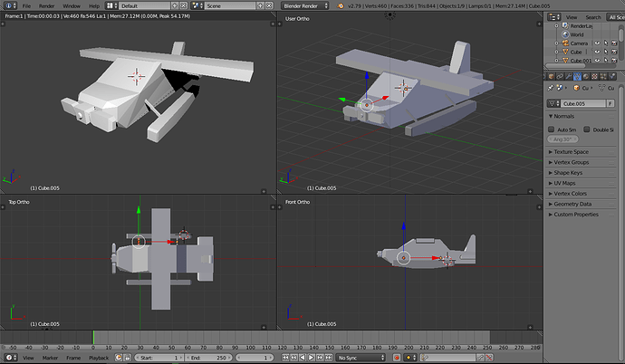Open the Render menu
The width and height of the screenshot is (625, 364).
(46, 6)
